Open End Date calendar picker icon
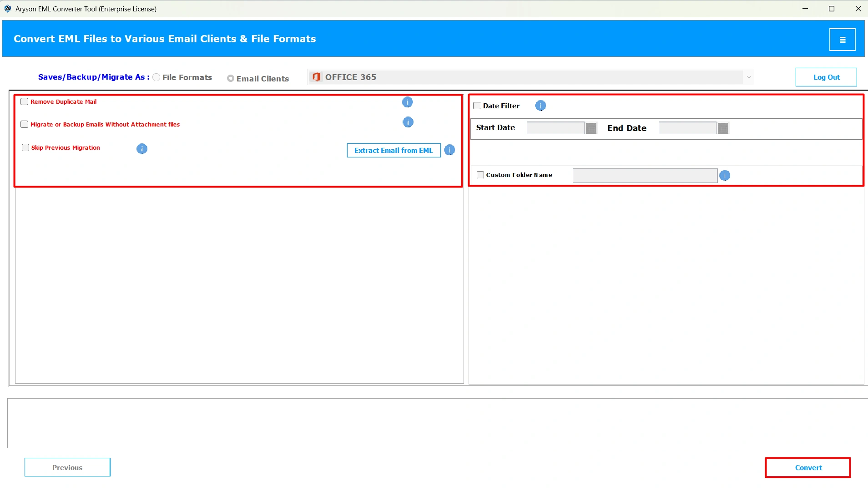868x491 pixels. 723,128
